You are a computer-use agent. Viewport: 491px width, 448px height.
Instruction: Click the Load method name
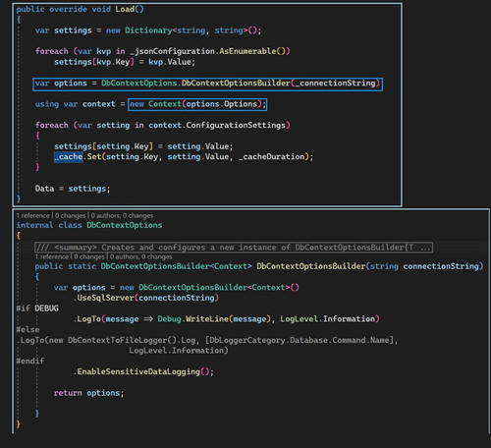click(125, 9)
